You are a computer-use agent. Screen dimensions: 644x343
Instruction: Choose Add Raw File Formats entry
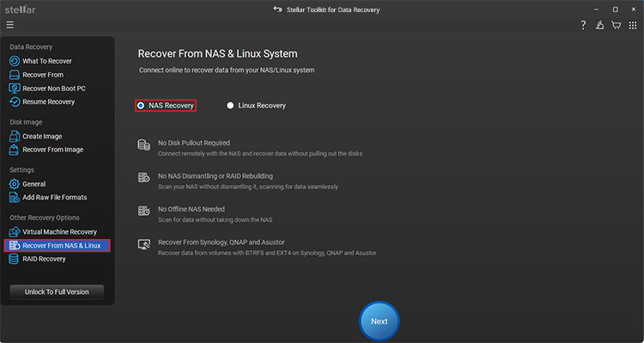coord(55,198)
